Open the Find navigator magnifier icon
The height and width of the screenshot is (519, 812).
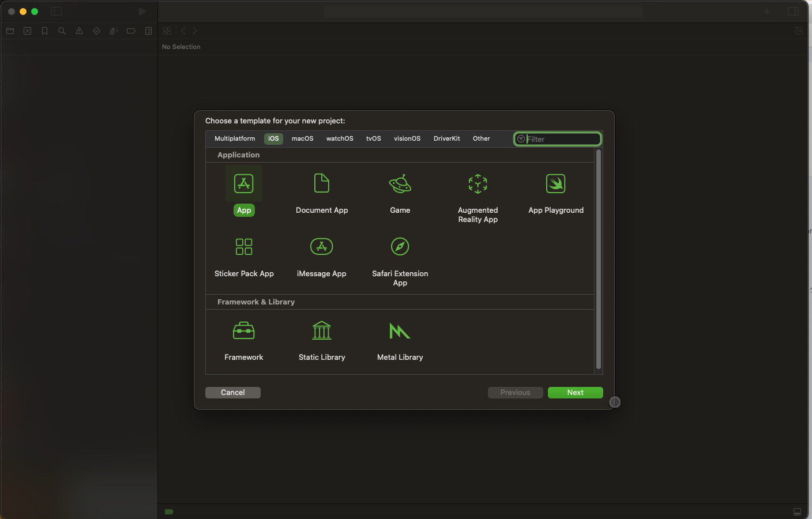point(62,31)
